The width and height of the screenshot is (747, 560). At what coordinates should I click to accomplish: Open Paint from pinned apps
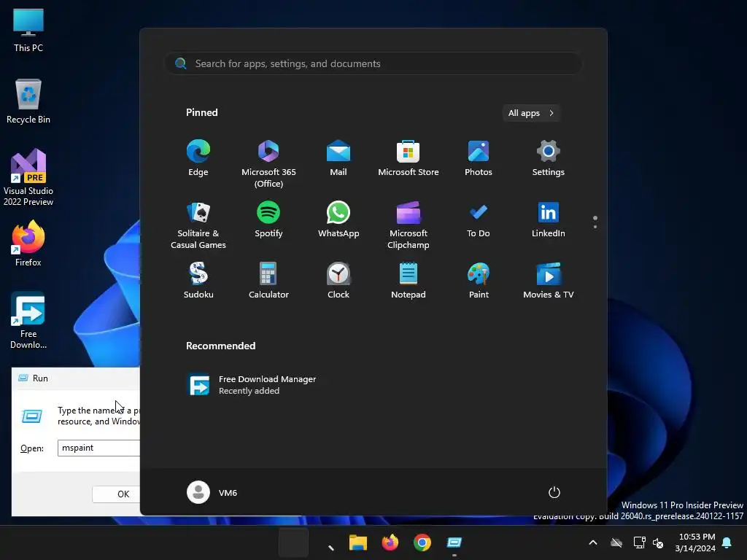pos(479,281)
